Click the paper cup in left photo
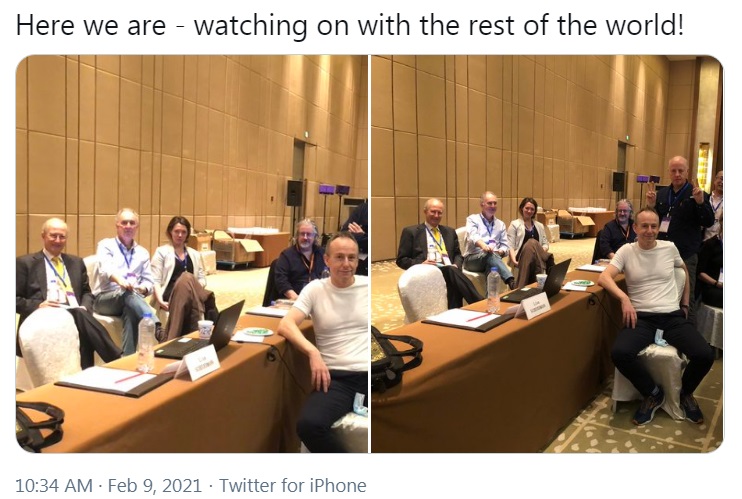The height and width of the screenshot is (499, 742). click(205, 330)
